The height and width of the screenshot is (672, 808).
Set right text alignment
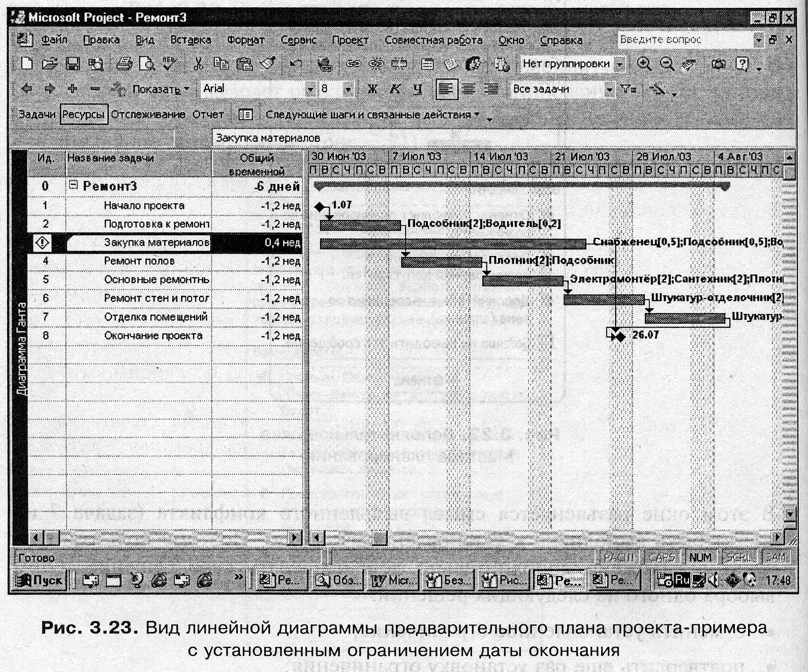pyautogui.click(x=491, y=89)
